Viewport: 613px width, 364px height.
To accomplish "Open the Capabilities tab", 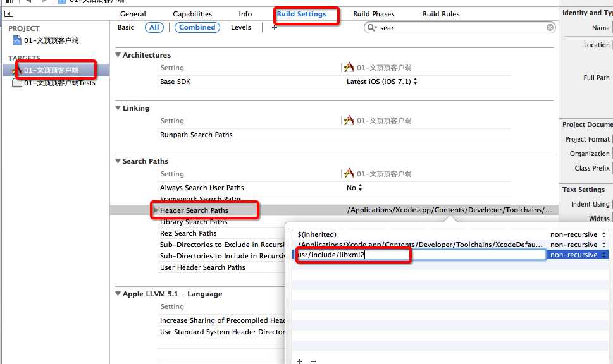I will (x=192, y=14).
